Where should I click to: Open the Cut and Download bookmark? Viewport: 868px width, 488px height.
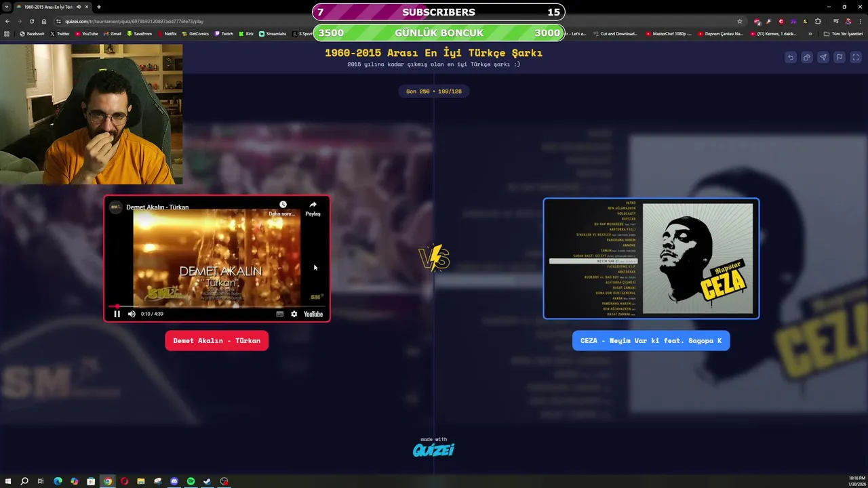(x=614, y=33)
